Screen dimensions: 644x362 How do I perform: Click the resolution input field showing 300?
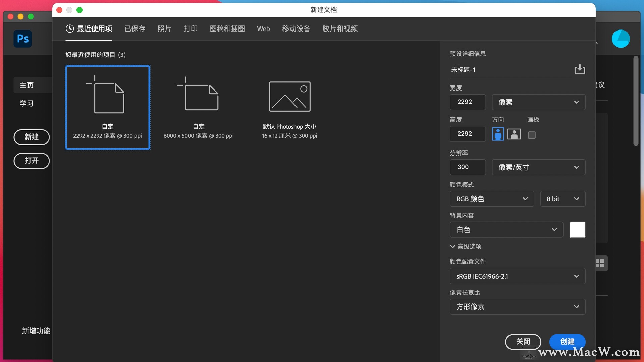468,167
